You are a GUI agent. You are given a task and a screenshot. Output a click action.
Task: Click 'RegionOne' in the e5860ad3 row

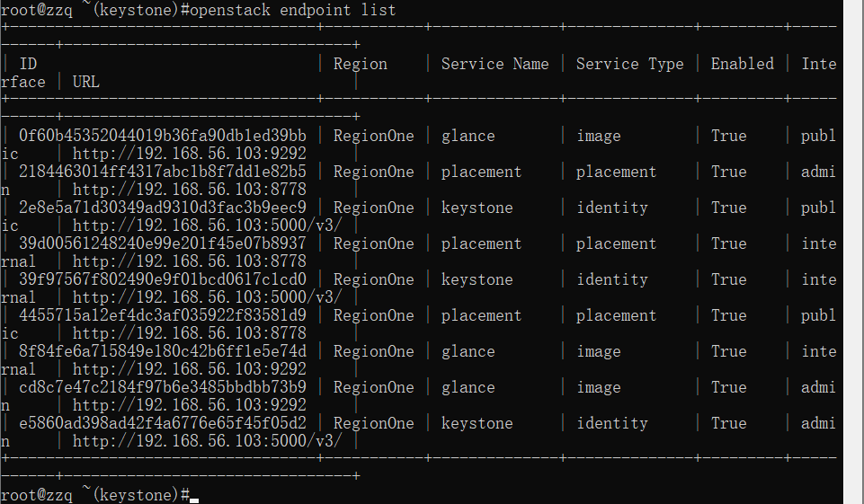coord(374,423)
